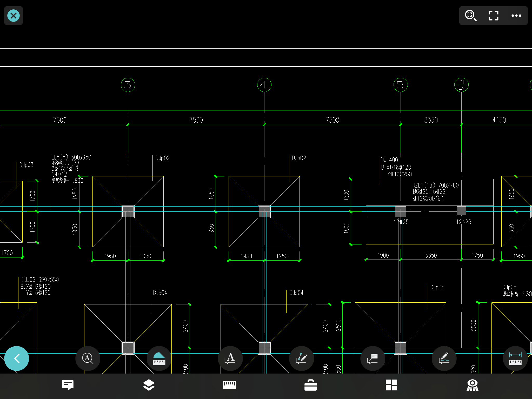Click the DJp03 footing label
The image size is (532, 399).
pos(26,165)
